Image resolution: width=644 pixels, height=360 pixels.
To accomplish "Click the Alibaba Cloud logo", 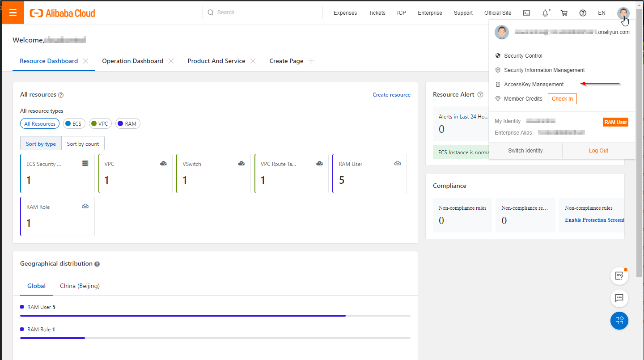I will (62, 13).
